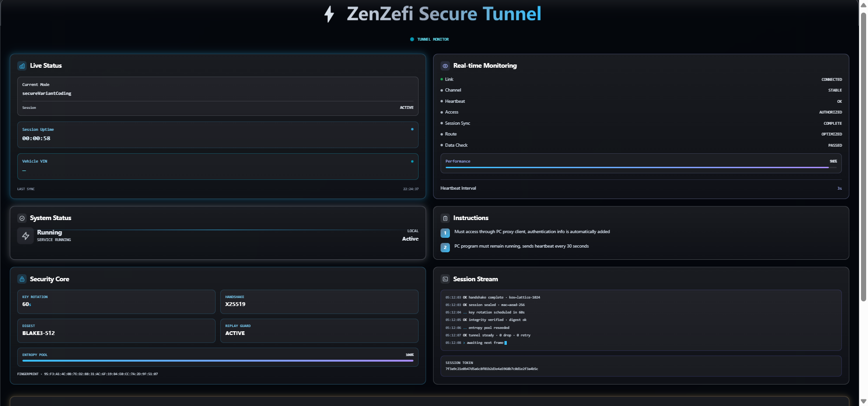Click the Session Sync COMPLETE status
Viewport: 868px width, 406px height.
pos(833,123)
